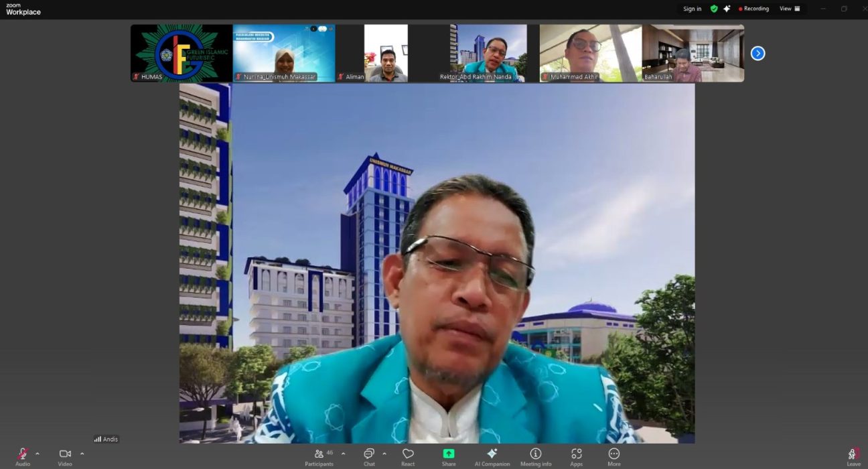Open the Chat panel
This screenshot has height=469, width=868.
point(369,456)
